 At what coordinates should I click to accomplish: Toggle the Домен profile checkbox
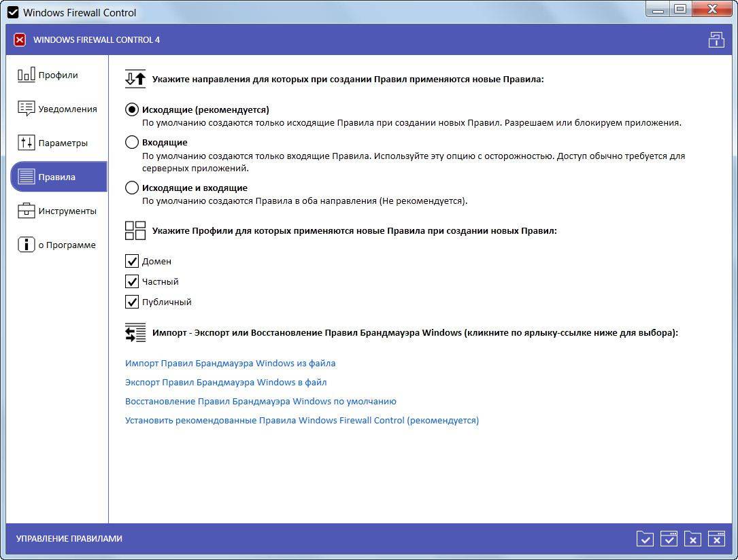pos(132,261)
